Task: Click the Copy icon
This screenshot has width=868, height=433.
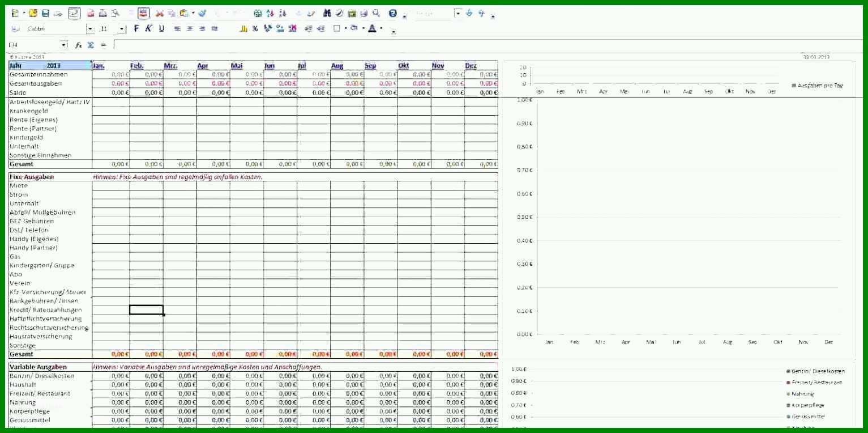Action: pos(172,13)
